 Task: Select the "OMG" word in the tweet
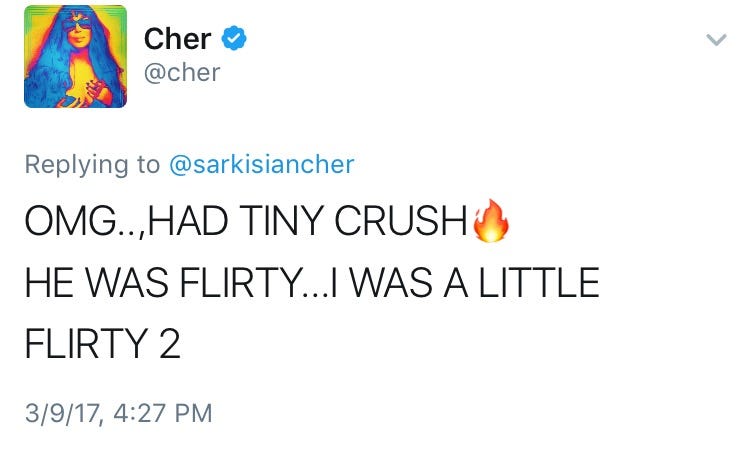(70, 221)
